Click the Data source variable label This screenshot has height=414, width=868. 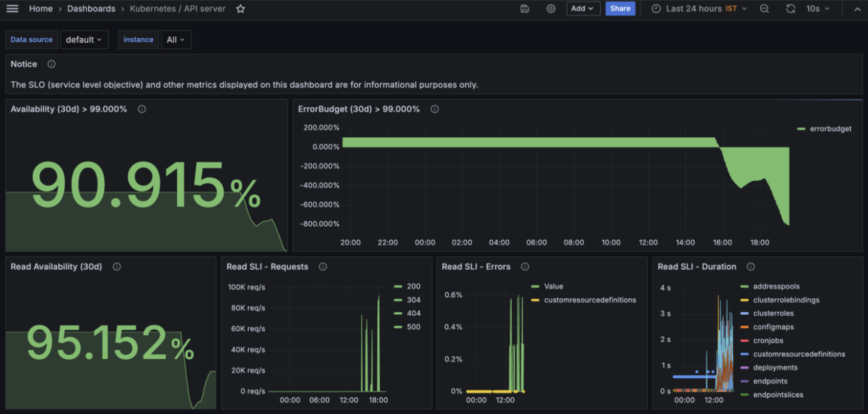31,40
